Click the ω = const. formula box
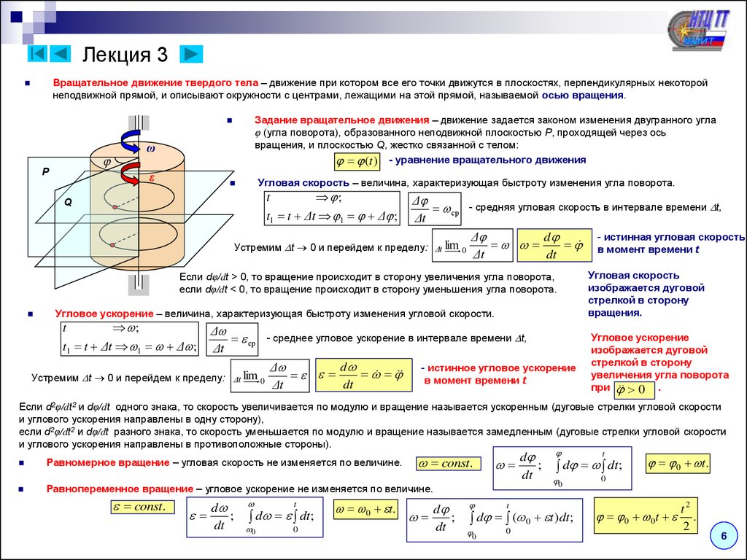Viewport: 747px width, 560px height. [x=449, y=464]
